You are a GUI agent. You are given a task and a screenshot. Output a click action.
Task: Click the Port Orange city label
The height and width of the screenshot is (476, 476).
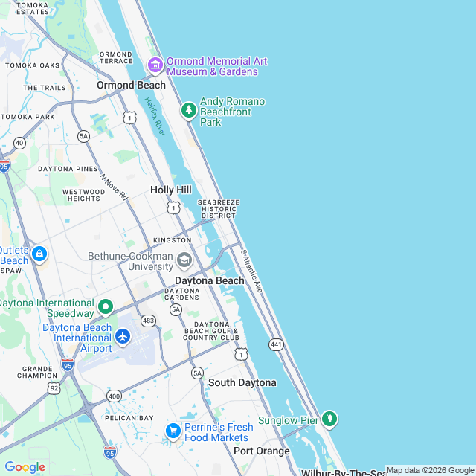262,451
